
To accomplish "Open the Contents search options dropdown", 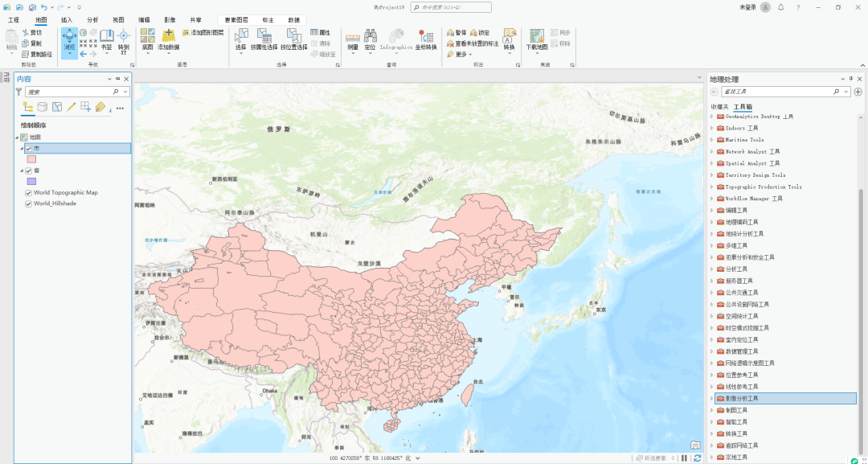I will (x=125, y=92).
